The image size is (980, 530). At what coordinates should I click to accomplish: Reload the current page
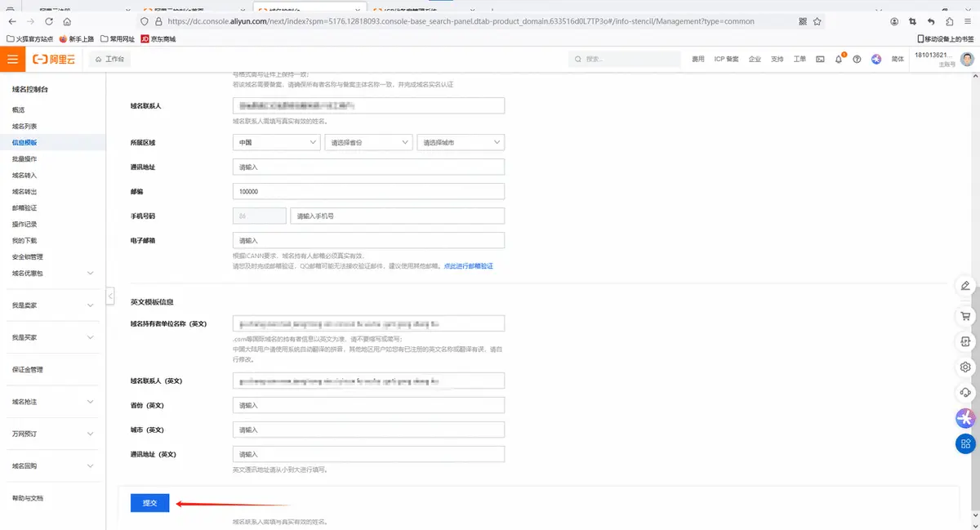(49, 21)
